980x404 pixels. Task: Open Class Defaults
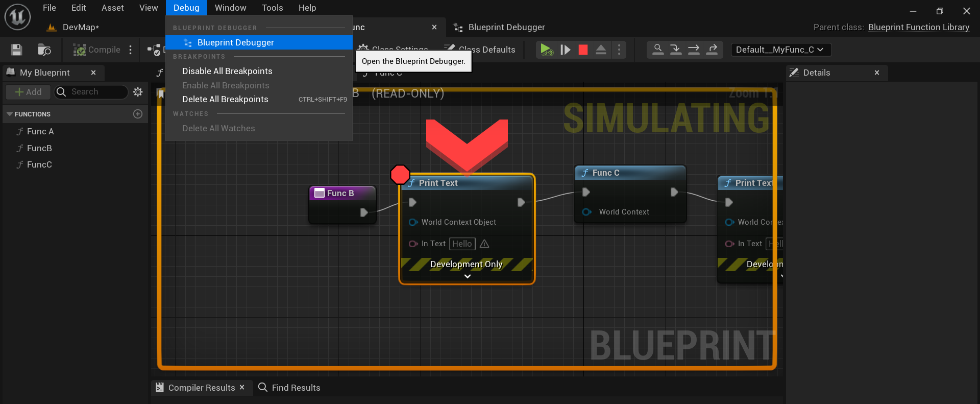[480, 50]
